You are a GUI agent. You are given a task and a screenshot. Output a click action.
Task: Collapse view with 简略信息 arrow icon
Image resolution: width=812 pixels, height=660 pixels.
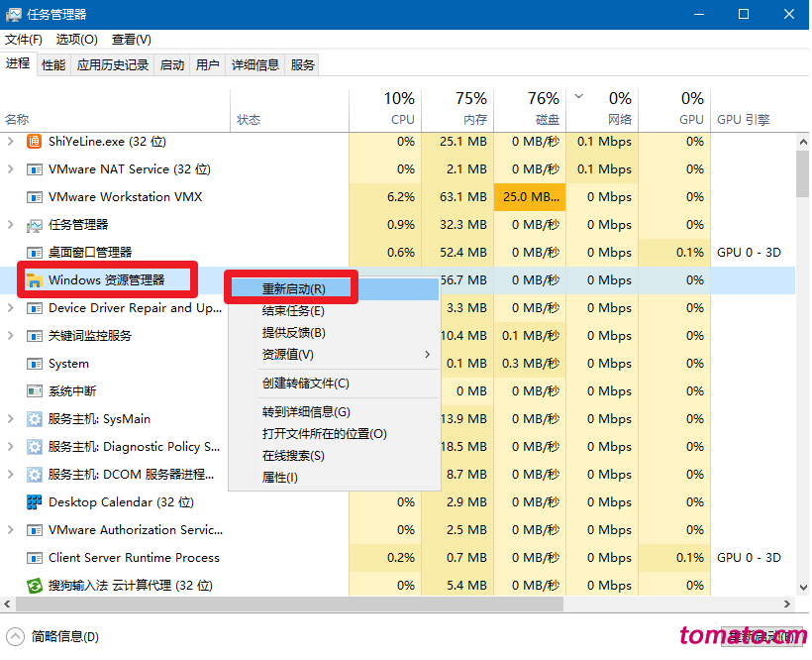(15, 636)
